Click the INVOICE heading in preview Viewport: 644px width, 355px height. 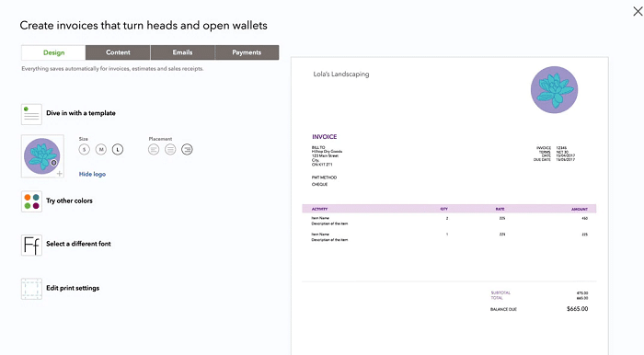[x=325, y=137]
